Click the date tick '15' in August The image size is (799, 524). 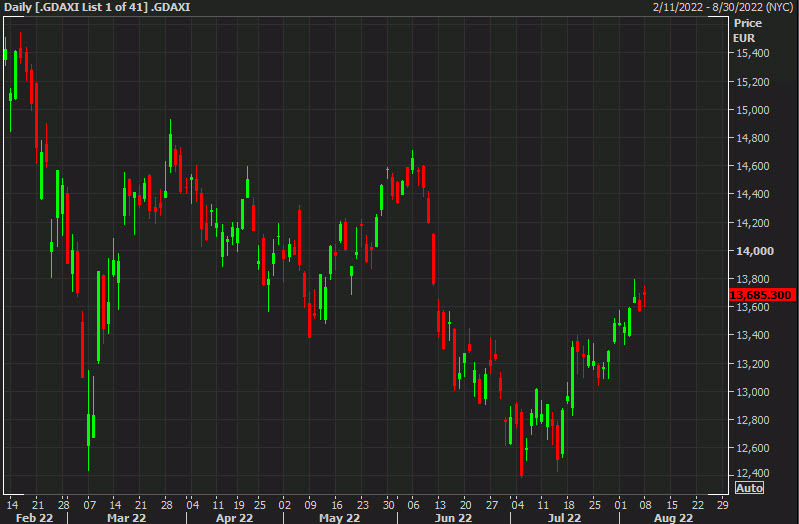(x=672, y=505)
